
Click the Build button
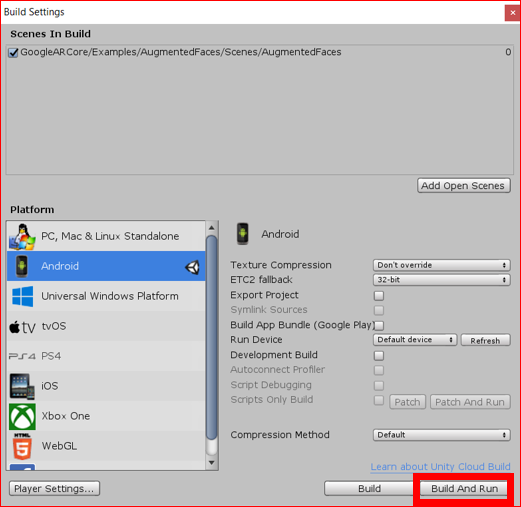369,489
